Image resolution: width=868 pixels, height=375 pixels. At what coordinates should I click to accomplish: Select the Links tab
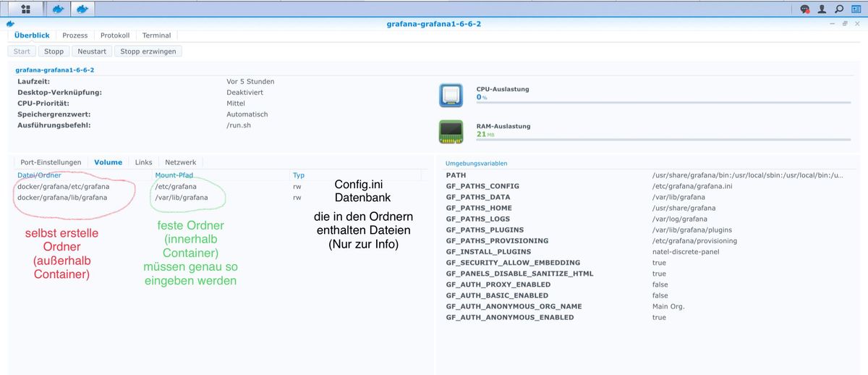coord(143,162)
